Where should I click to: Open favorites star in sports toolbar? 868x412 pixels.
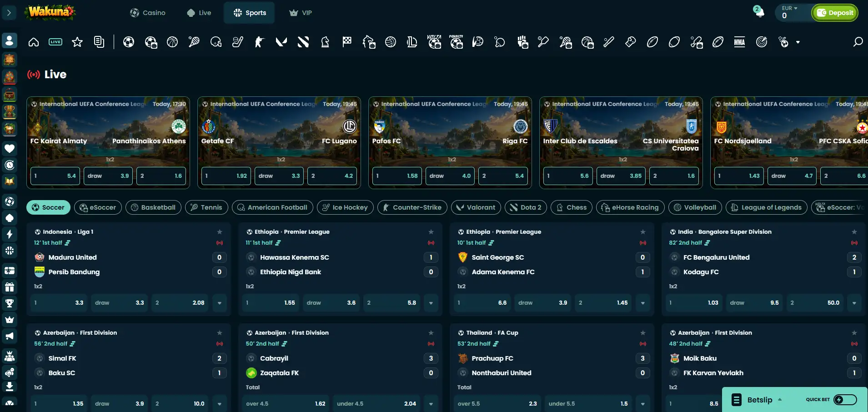[77, 42]
